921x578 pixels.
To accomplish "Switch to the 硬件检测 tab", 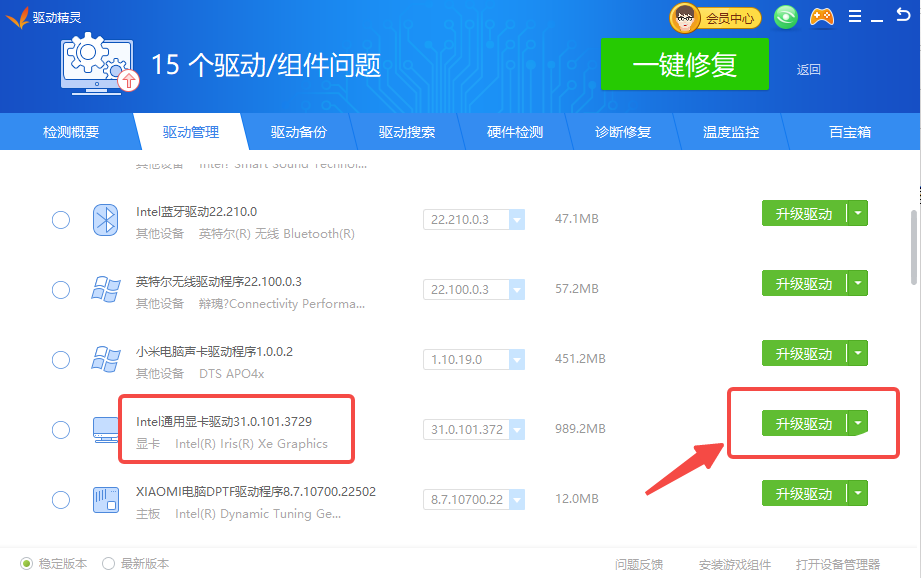I will pyautogui.click(x=515, y=132).
